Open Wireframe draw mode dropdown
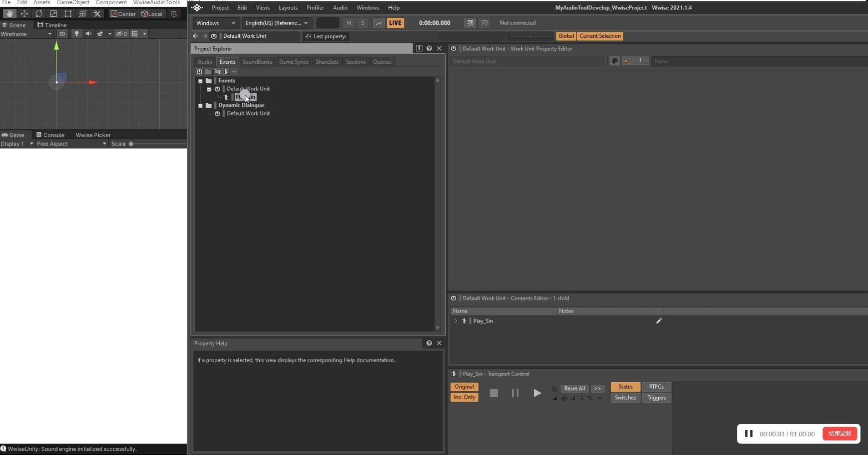The height and width of the screenshot is (455, 868). click(26, 34)
